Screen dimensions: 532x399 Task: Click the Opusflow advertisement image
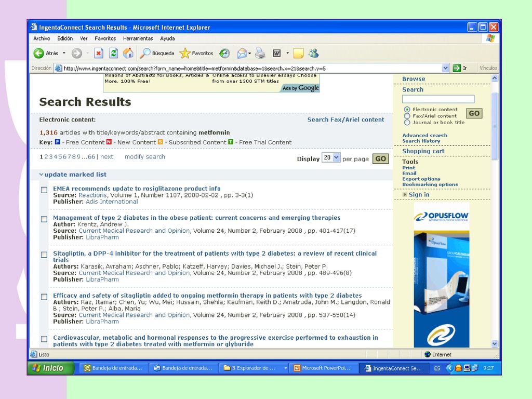[442, 275]
